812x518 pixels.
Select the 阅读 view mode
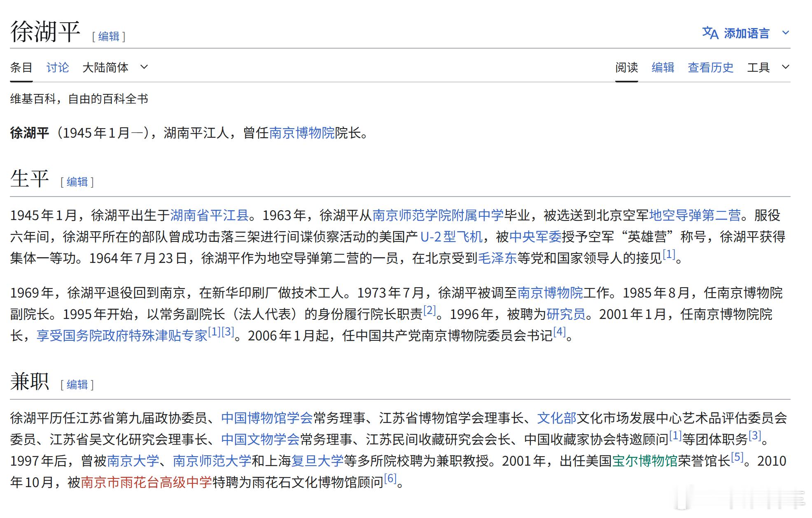tap(627, 67)
